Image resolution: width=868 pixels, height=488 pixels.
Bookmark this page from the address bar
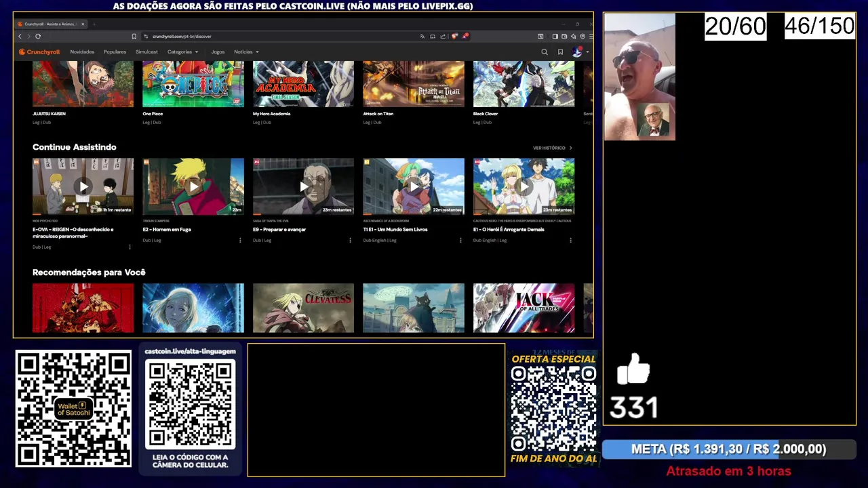point(134,36)
